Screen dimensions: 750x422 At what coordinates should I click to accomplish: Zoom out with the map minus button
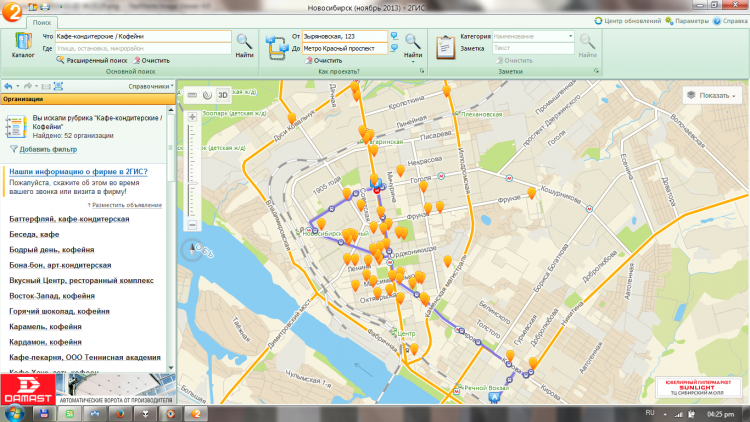tap(192, 225)
